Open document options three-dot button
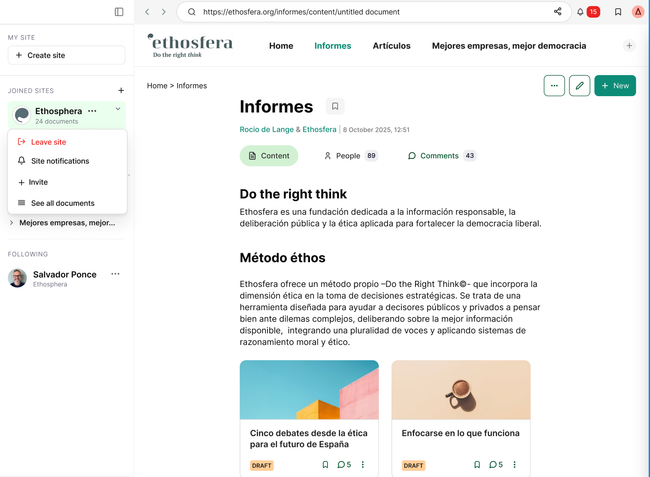The height and width of the screenshot is (477, 650). click(x=554, y=86)
